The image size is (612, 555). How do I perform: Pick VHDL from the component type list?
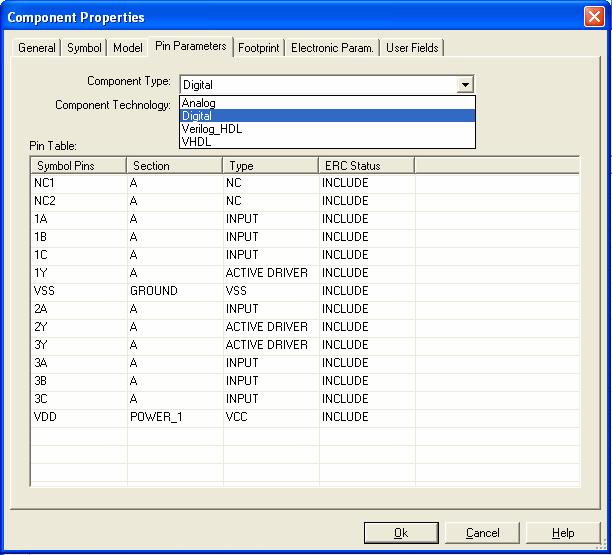coord(197,142)
